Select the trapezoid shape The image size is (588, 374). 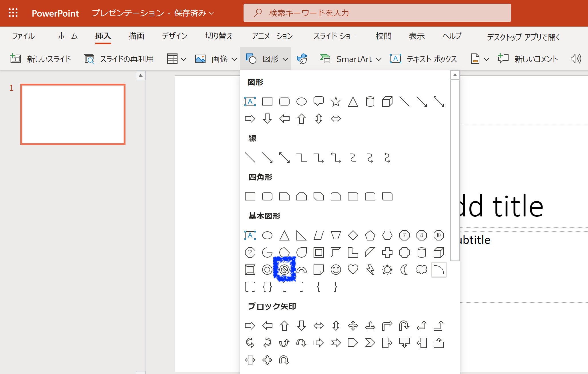(336, 235)
